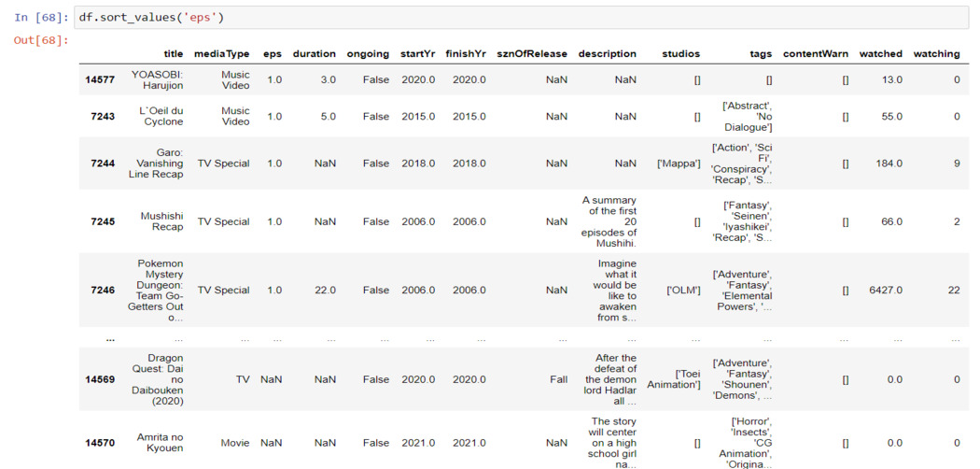Click the 6427.0 watched value
Image resolution: width=980 pixels, height=469 pixels.
883,291
